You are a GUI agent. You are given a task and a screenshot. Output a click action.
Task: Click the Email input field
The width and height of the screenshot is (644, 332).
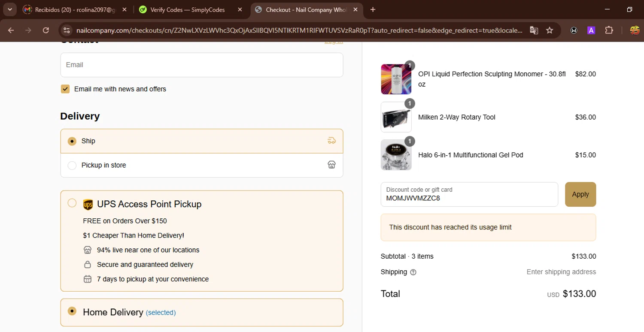click(x=202, y=65)
